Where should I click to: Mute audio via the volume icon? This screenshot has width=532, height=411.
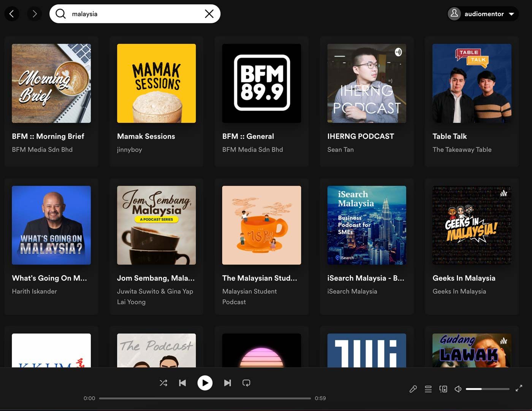click(458, 389)
